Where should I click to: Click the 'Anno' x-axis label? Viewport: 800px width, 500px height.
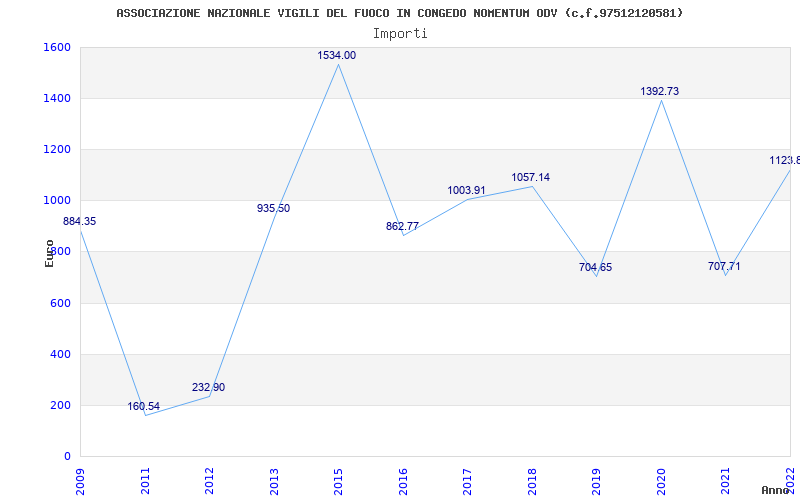[776, 490]
